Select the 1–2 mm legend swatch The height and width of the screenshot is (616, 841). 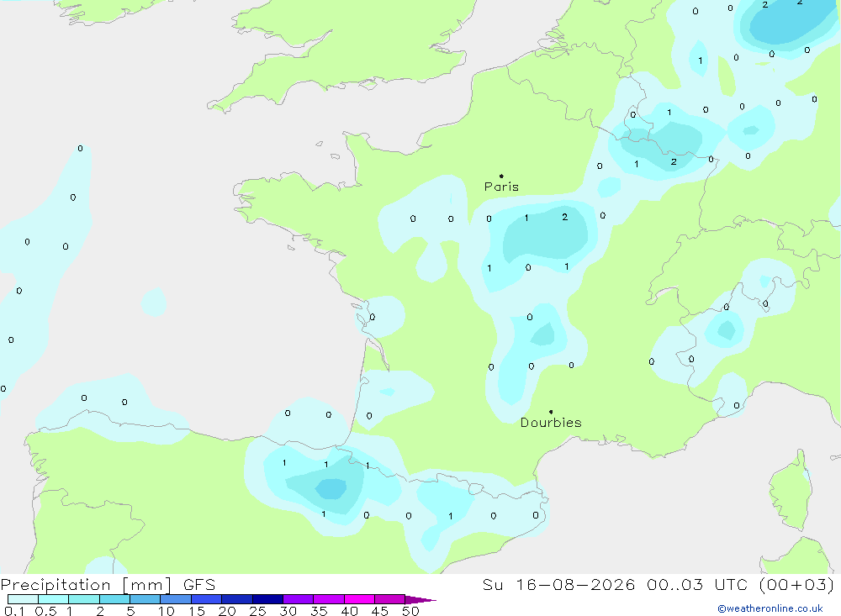click(84, 599)
